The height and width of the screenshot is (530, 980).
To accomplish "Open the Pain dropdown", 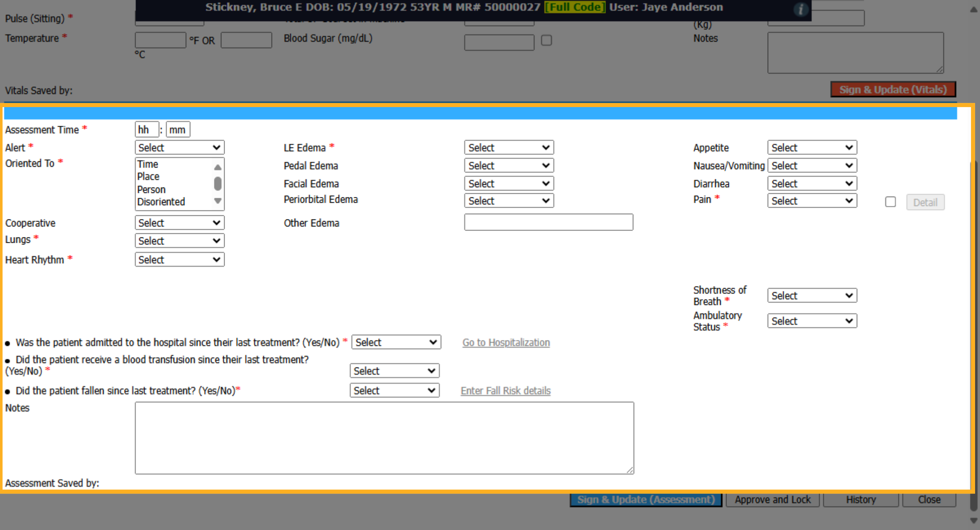I will click(x=812, y=201).
